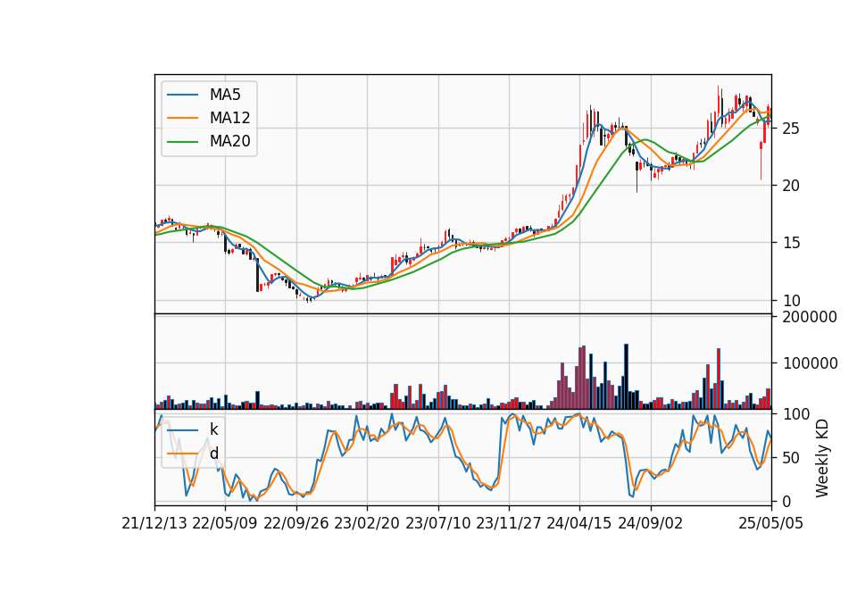Click the 23/11/27 date tick label

tap(509, 523)
